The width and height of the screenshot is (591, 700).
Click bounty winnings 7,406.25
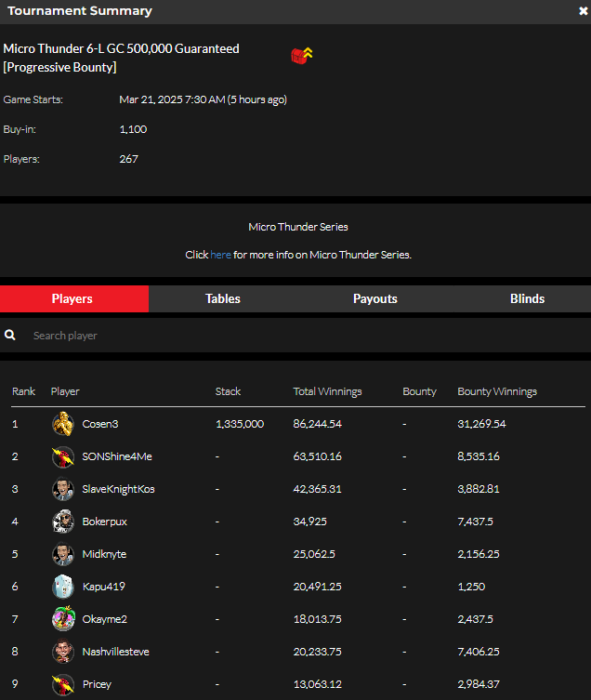coord(479,652)
